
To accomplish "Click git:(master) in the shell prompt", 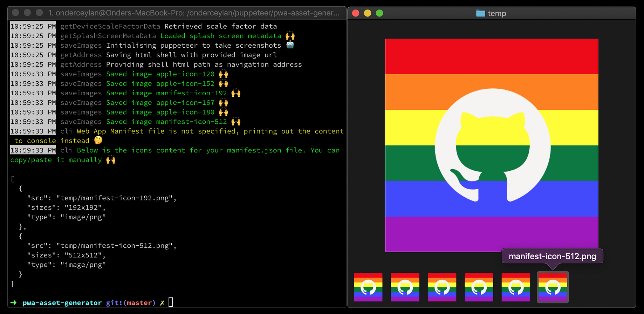I will pos(131,303).
